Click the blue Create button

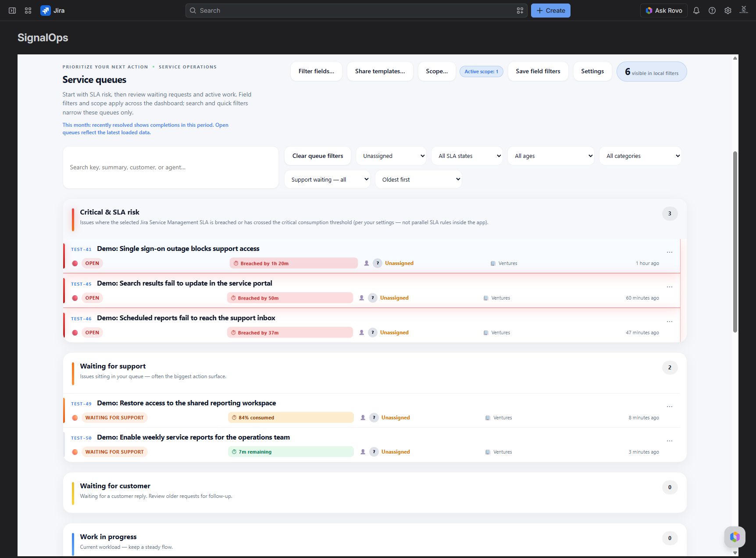click(551, 11)
